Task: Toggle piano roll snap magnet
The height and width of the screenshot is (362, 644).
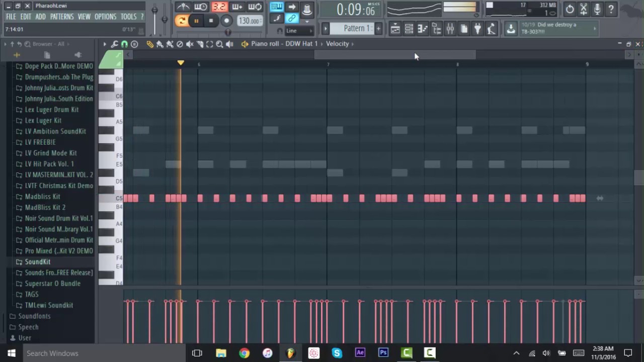Action: tap(124, 44)
